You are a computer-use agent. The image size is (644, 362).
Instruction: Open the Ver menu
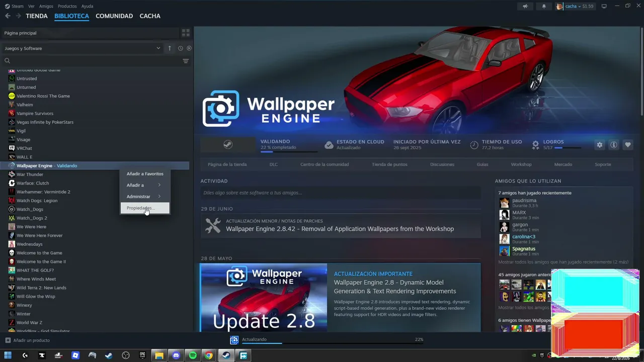pos(31,6)
